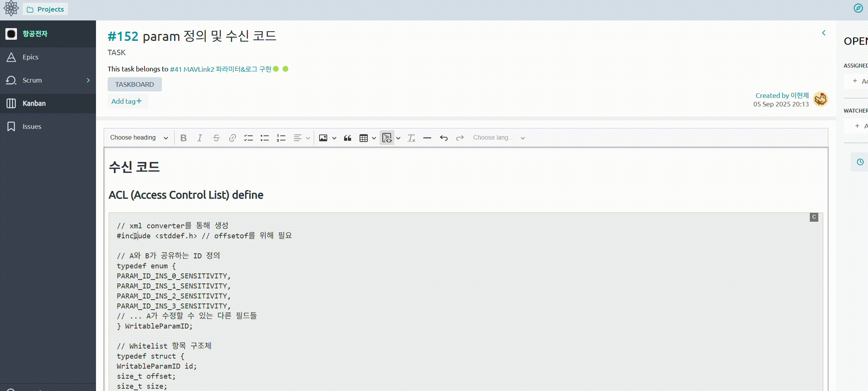Open the Choose heading dropdown
This screenshot has width=868, height=391.
coord(138,138)
